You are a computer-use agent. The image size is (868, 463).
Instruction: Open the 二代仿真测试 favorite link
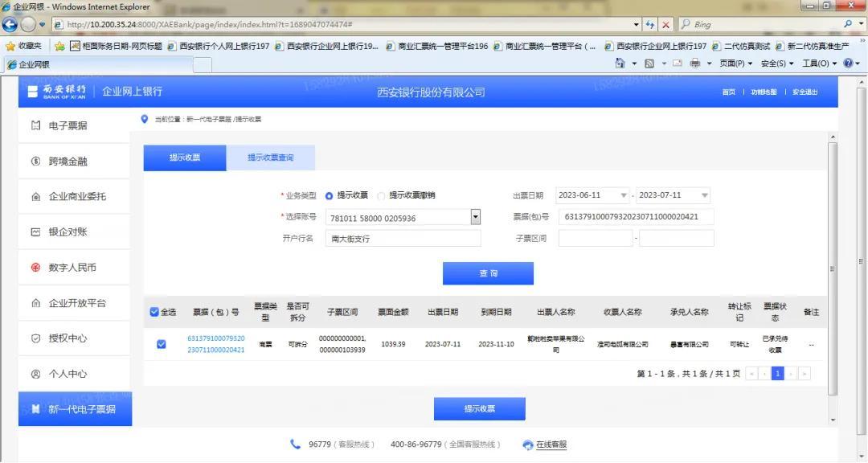pyautogui.click(x=741, y=46)
